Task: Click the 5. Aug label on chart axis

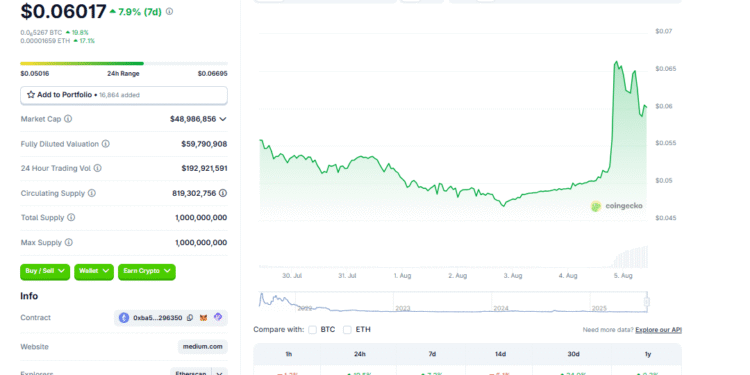Action: pos(624,276)
